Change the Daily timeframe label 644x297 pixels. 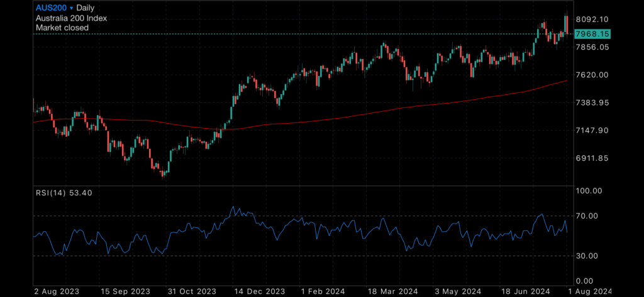click(86, 8)
